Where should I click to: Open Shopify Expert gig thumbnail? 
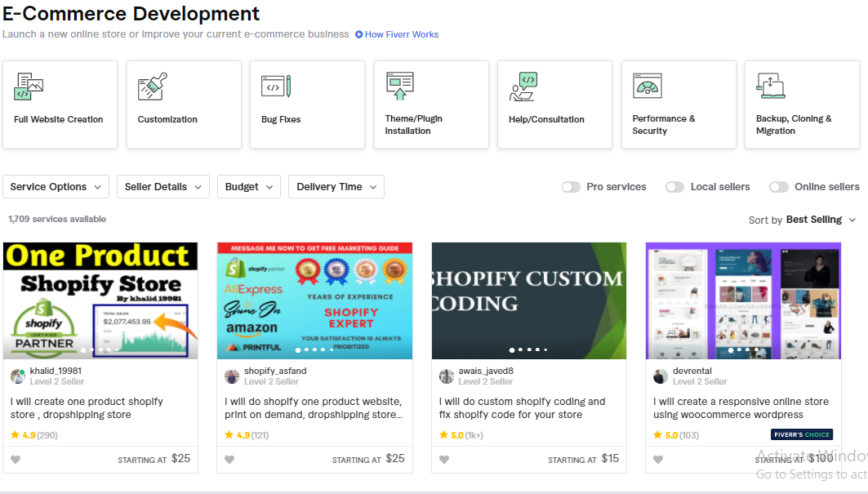tap(314, 300)
